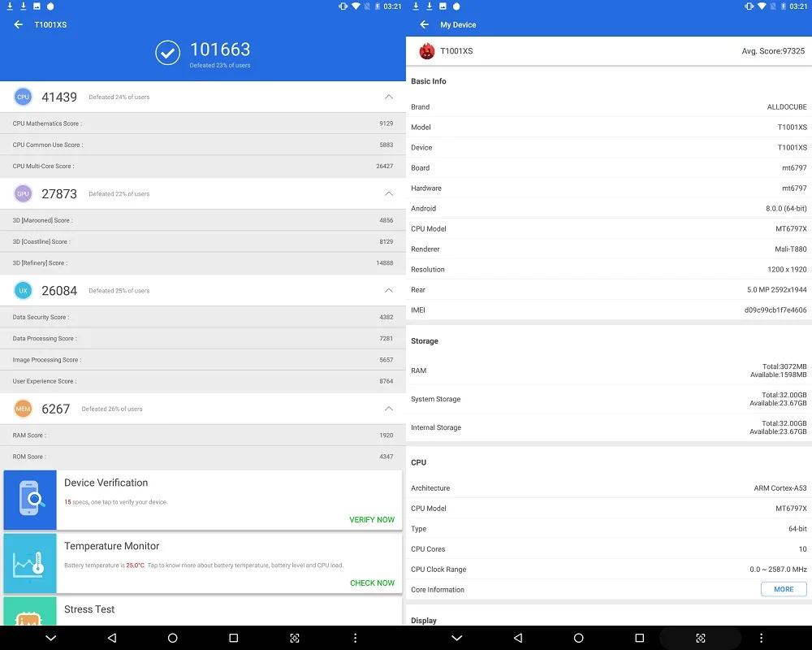Viewport: 812px width, 650px height.
Task: Open the Stress Test card title
Action: (x=89, y=609)
